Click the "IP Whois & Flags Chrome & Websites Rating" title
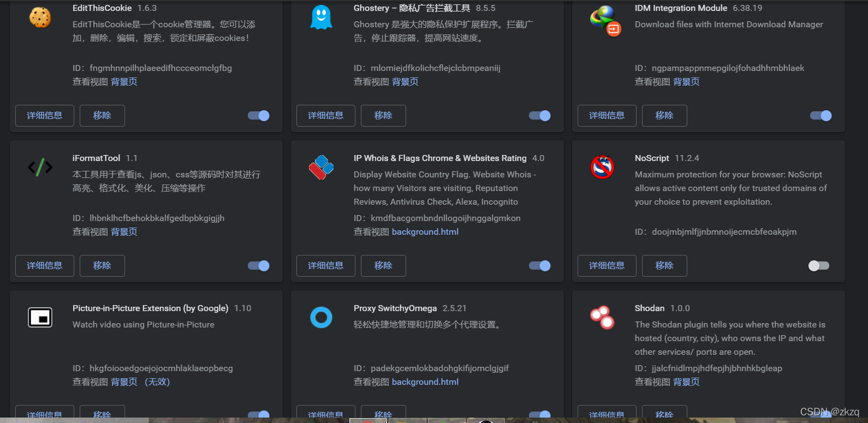The image size is (868, 423). click(440, 158)
